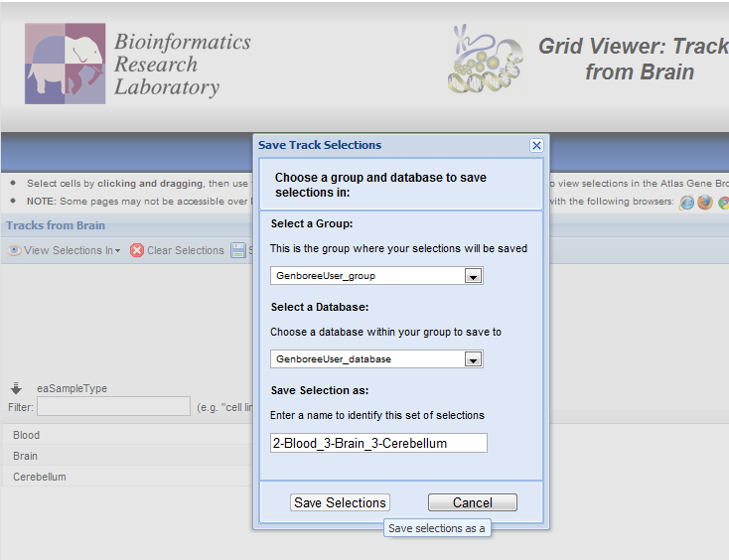
Task: Click the Internet Explorer browser icon
Action: click(686, 203)
